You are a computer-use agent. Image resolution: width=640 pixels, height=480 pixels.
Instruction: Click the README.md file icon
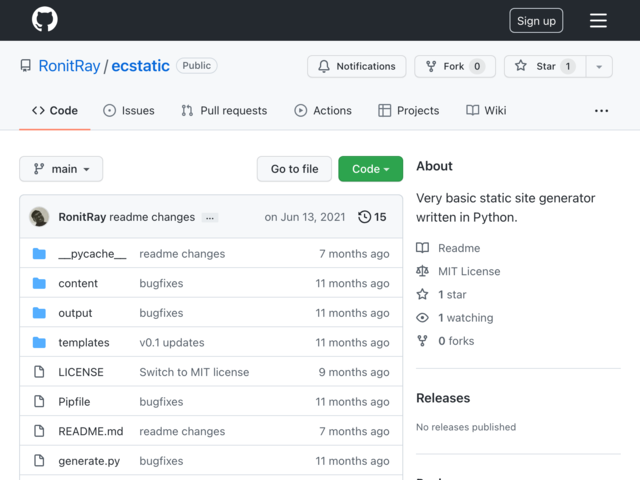pyautogui.click(x=39, y=431)
